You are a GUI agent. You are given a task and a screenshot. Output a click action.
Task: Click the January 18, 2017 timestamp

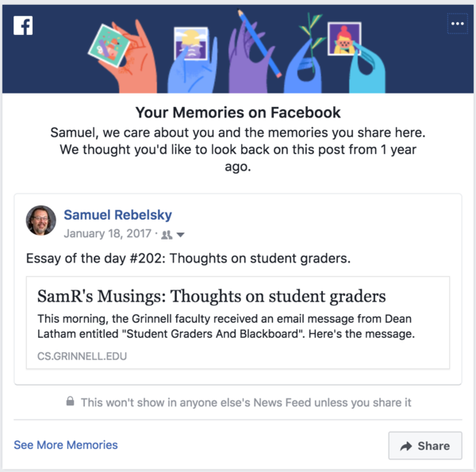[x=109, y=234]
